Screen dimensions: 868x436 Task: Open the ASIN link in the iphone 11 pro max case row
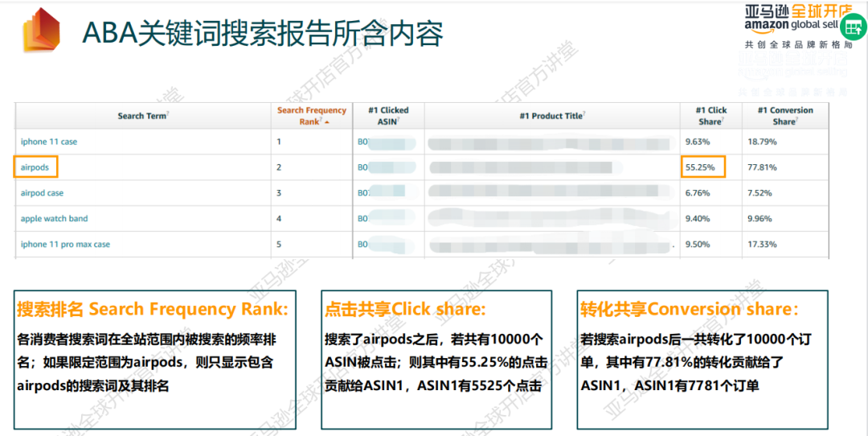tap(386, 245)
